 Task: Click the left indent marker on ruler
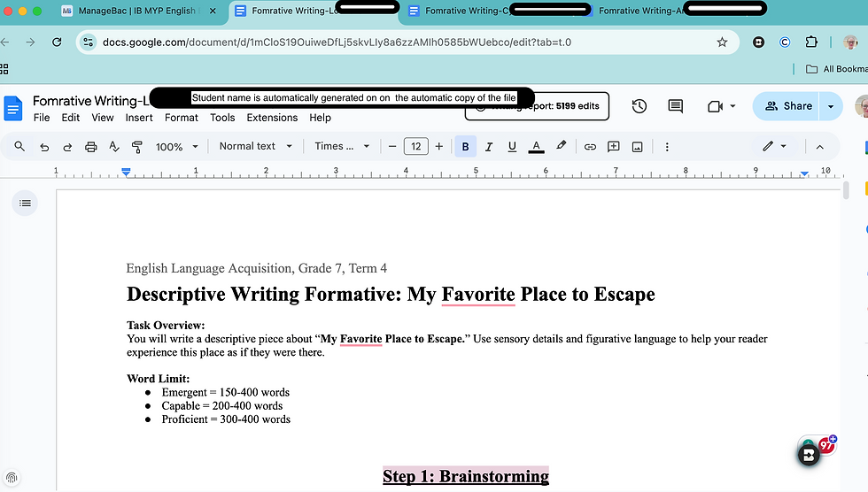tap(126, 173)
